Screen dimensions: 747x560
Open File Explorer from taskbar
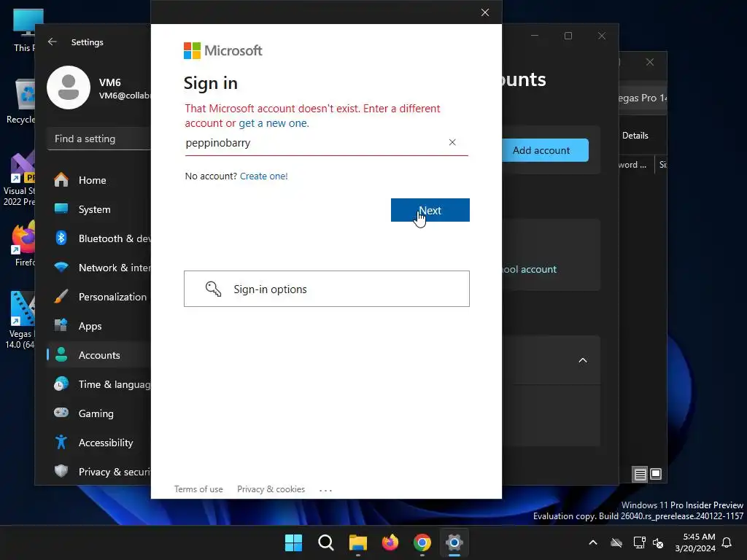357,542
